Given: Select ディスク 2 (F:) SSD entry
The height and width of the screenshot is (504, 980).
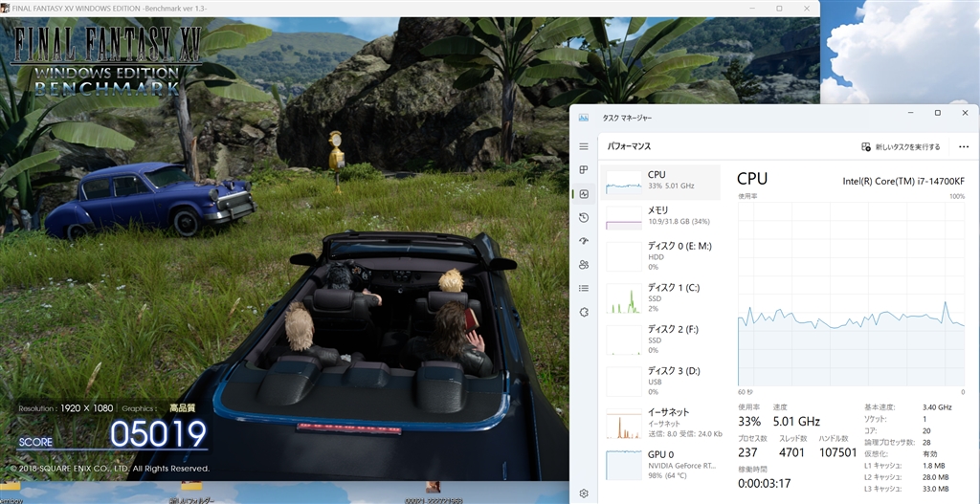Looking at the screenshot, I should (660, 340).
